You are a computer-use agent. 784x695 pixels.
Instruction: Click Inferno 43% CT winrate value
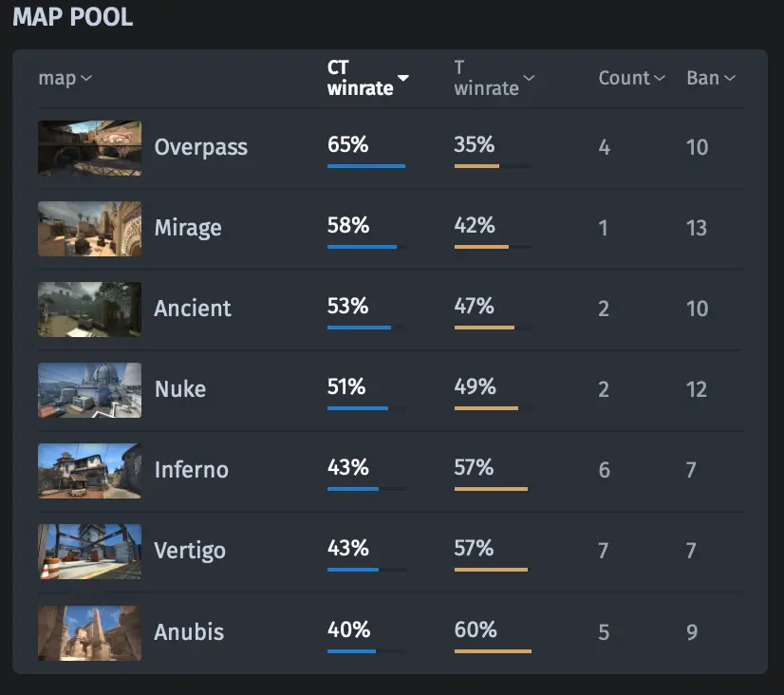point(348,467)
